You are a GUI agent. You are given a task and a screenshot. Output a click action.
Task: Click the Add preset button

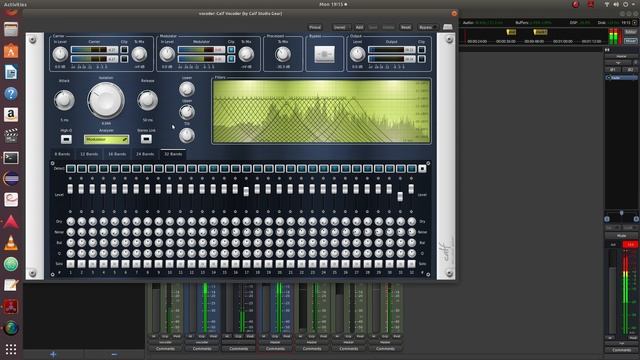point(359,27)
